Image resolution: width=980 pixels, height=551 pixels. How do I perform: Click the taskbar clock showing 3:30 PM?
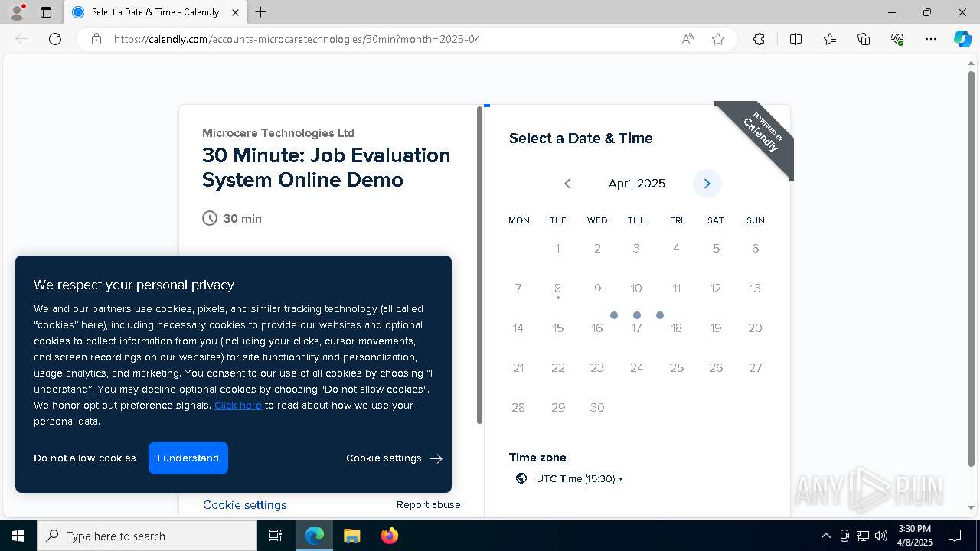tap(915, 536)
